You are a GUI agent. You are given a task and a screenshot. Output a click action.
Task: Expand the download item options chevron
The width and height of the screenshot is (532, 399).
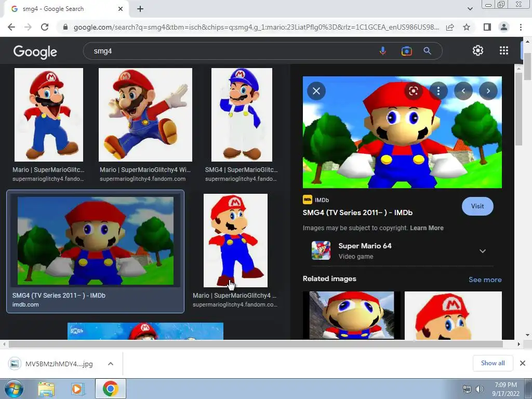click(111, 364)
